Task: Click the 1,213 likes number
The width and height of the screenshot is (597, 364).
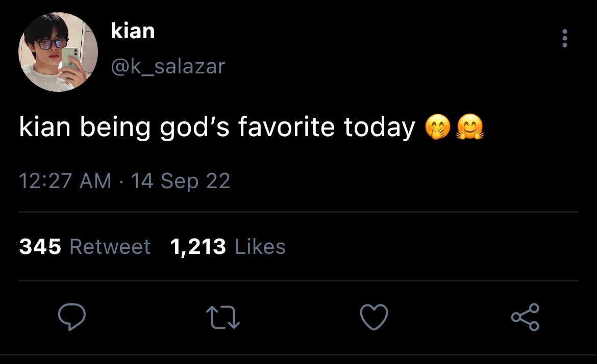Action: click(198, 247)
